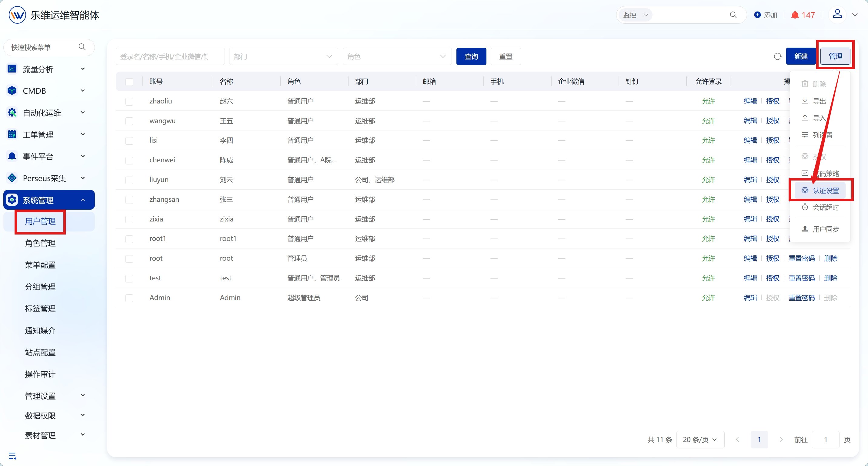
Task: Open the 角色管理 menu item
Action: [40, 243]
